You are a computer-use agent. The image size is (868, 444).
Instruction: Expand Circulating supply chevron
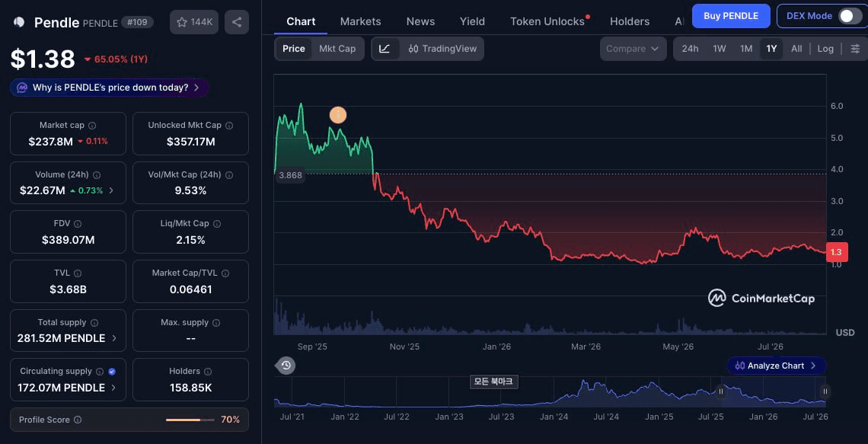113,388
